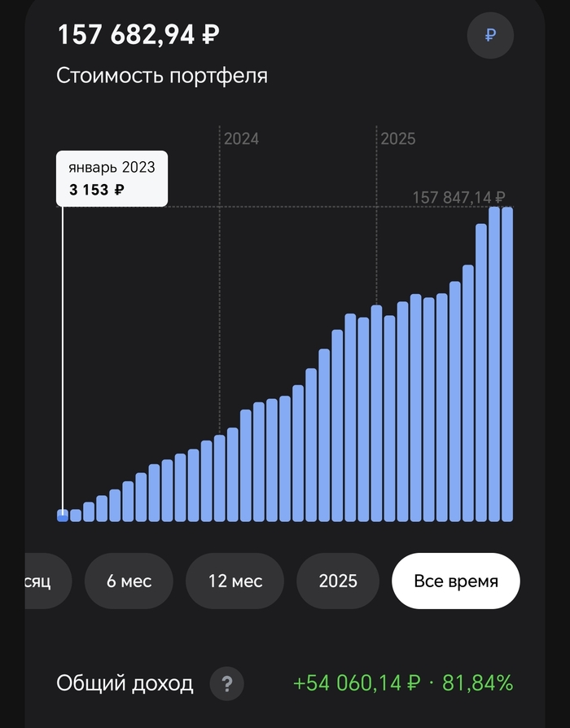Click the Стоимость портфеля heading
Image resolution: width=570 pixels, height=728 pixels.
point(162,76)
